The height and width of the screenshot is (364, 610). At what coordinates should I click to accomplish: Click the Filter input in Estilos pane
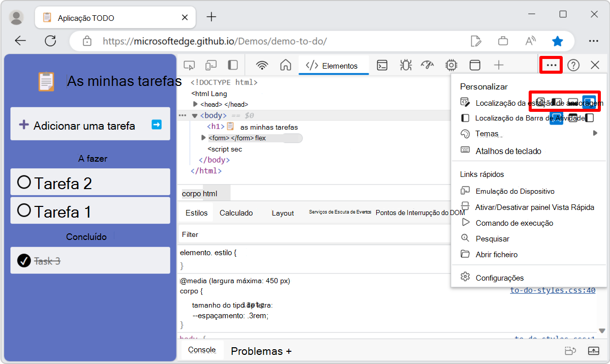(229, 234)
